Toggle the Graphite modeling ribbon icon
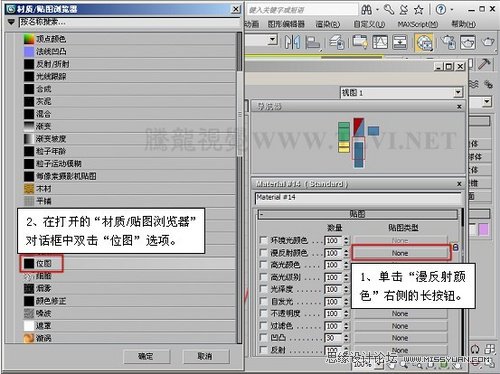Image resolution: width=500 pixels, height=374 pixels. (360, 42)
